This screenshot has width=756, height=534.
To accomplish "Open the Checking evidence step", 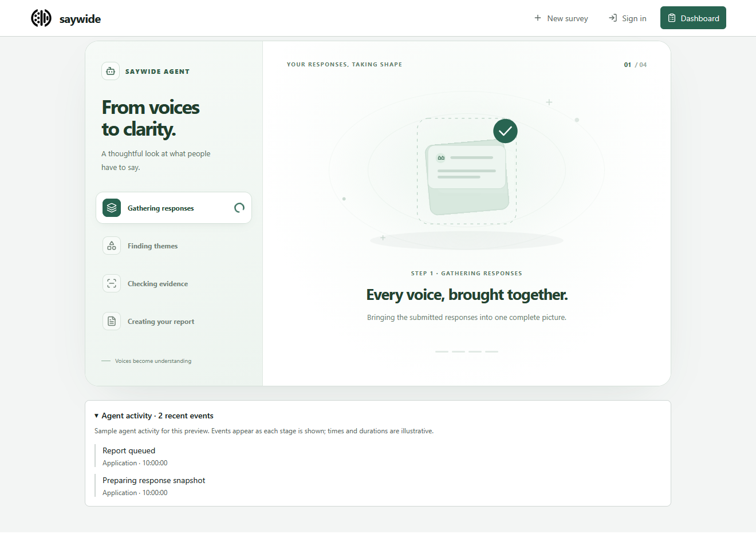I will [174, 283].
